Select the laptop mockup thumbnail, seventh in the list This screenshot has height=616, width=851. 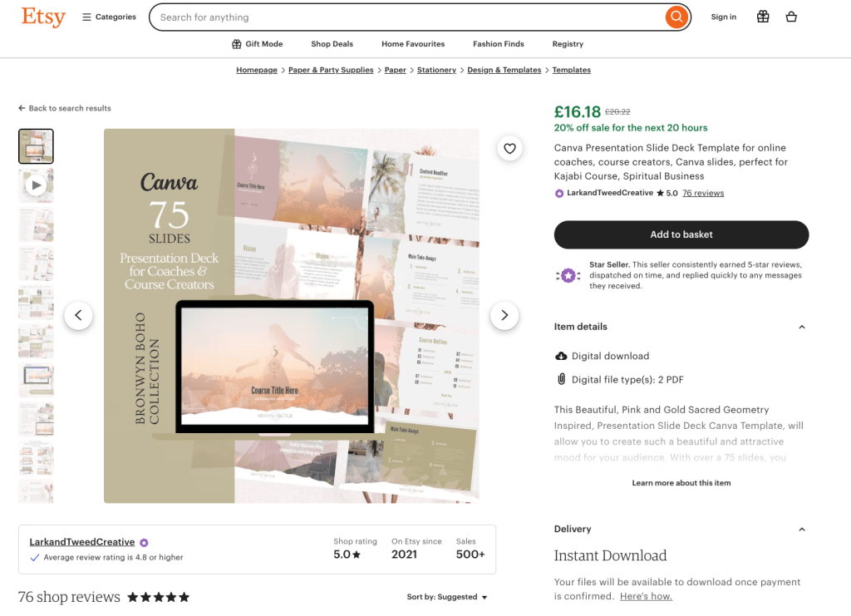tap(36, 380)
